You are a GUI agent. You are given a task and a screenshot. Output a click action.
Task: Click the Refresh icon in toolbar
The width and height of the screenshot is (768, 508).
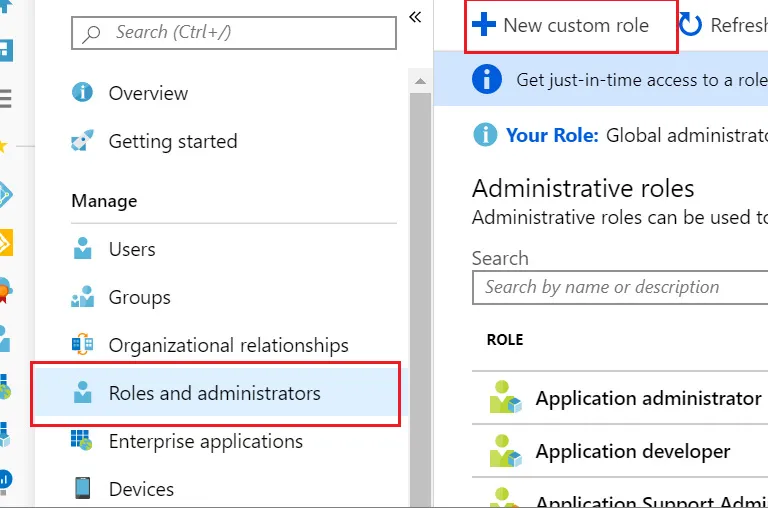click(691, 25)
